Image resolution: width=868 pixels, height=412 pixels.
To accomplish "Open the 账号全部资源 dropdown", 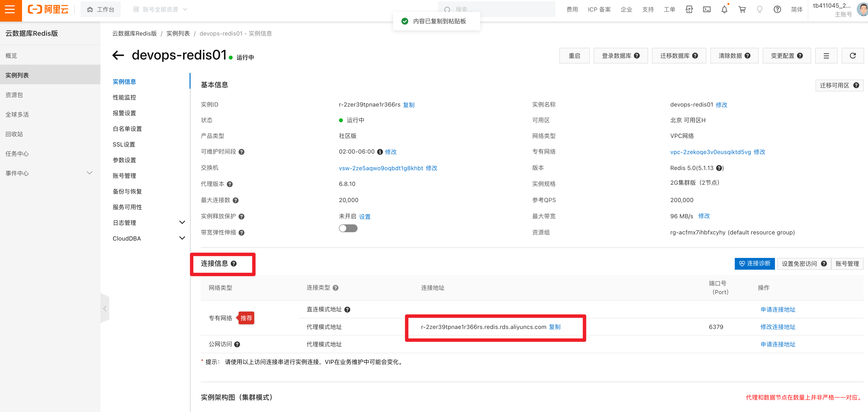I will click(160, 10).
